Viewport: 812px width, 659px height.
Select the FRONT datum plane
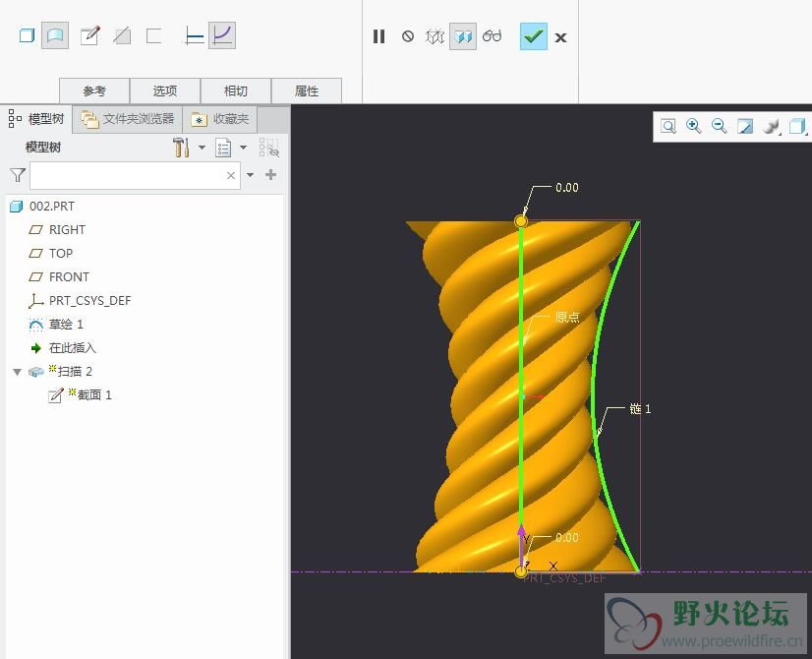point(69,277)
